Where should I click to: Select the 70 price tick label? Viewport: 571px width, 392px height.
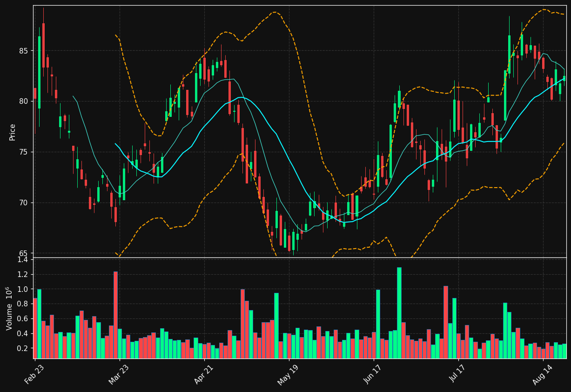(x=23, y=203)
